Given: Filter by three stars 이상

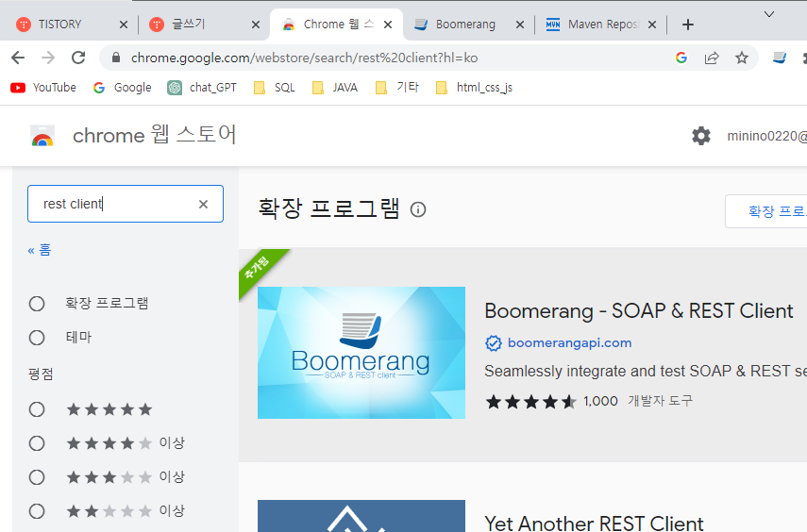Looking at the screenshot, I should pyautogui.click(x=37, y=477).
